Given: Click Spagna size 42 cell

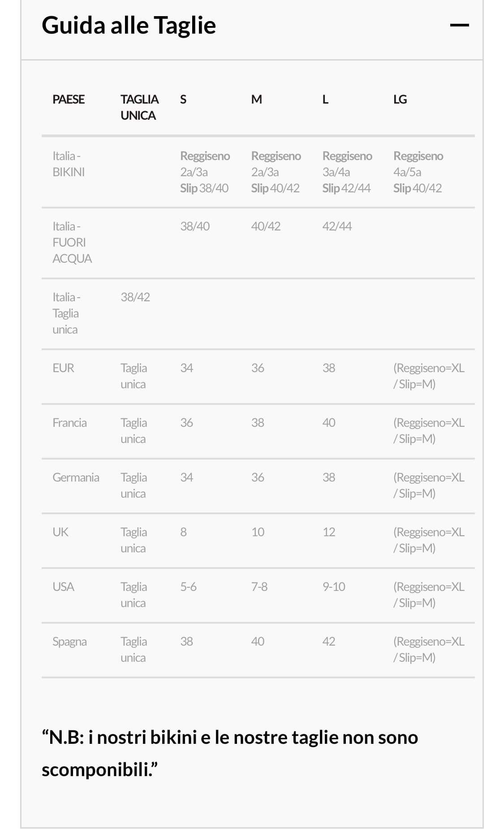Looking at the screenshot, I should (328, 642).
